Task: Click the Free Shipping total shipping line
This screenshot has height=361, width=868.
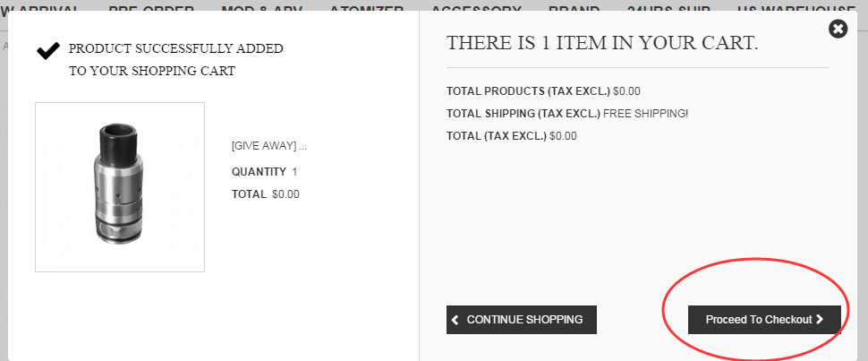Action: [567, 114]
